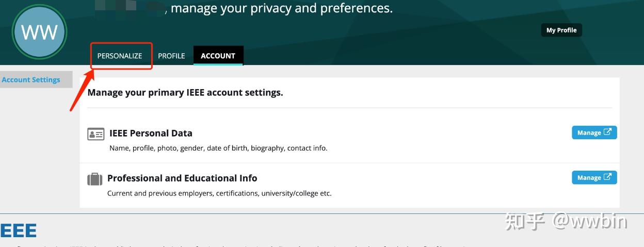Viewport: 644px width, 247px height.
Task: Click external-link icon in Professional Info Manage button
Action: 608,177
